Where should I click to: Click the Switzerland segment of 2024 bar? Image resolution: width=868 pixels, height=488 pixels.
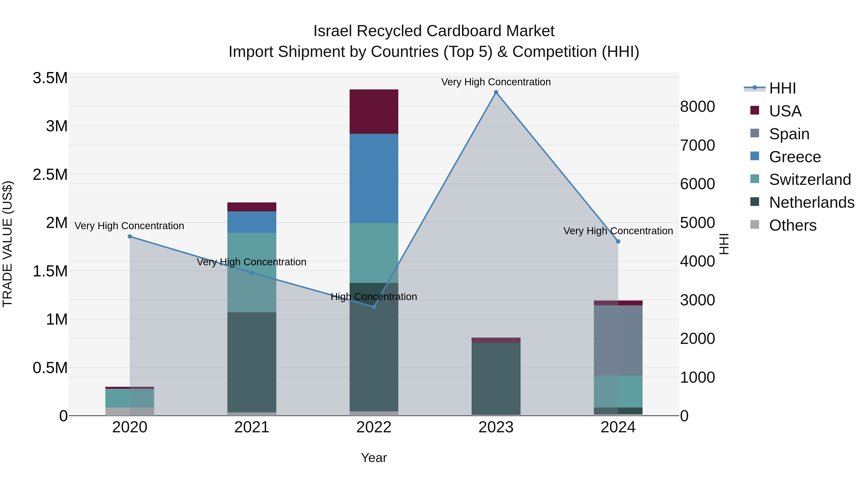tap(618, 392)
